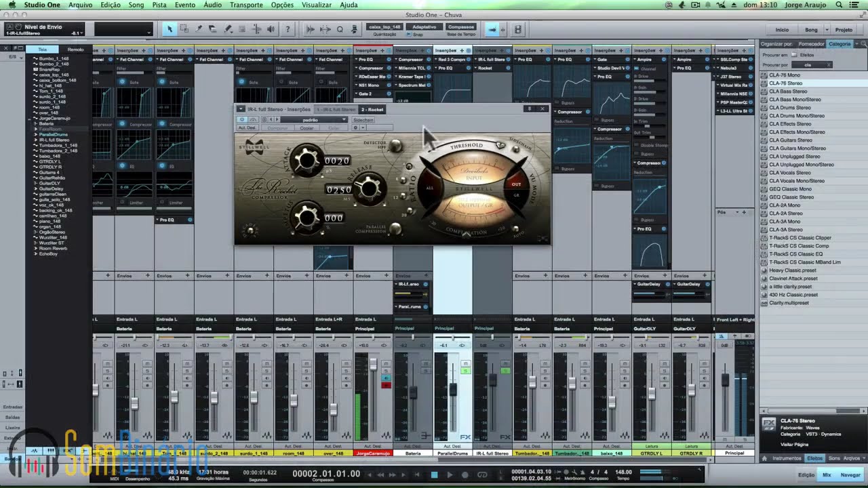
Task: Click the Aut. Desl. button in plugin header
Action: click(247, 128)
